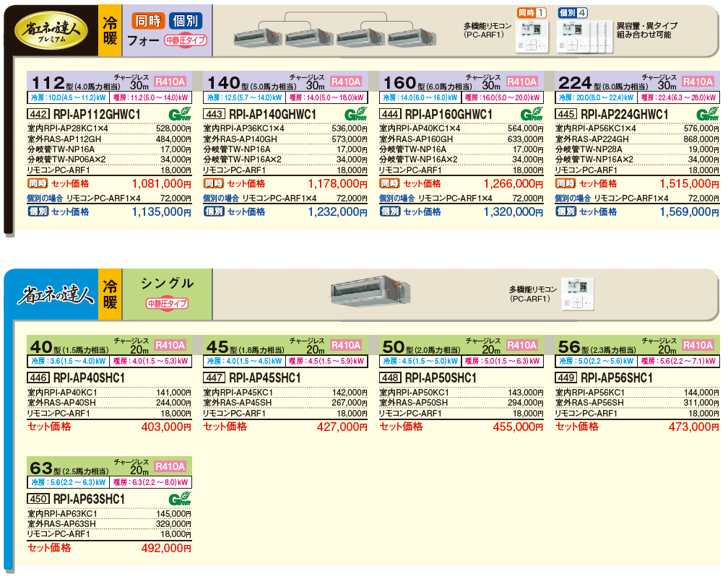Select the 暖房:22.4(6.3～28.0)kW capacity
728x576 pixels.
tap(678, 97)
